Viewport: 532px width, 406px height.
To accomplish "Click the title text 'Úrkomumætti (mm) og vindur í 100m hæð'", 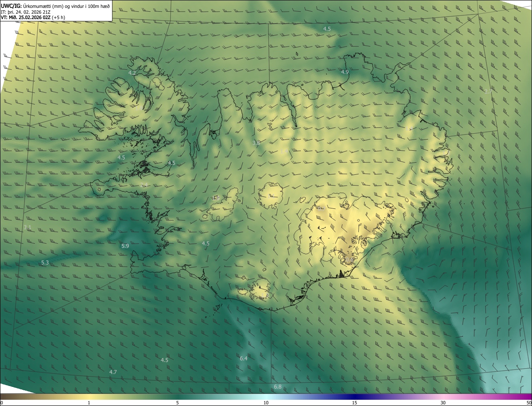I will point(66,6).
